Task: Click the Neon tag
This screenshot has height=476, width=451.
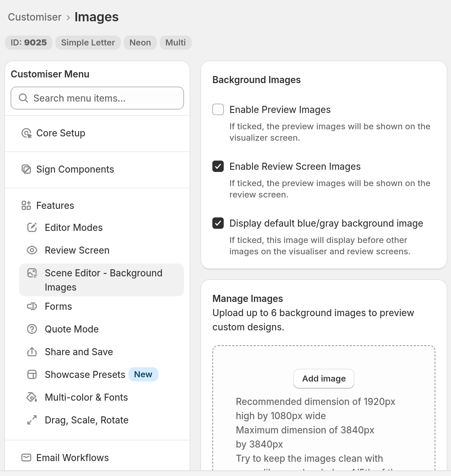Action: (140, 43)
